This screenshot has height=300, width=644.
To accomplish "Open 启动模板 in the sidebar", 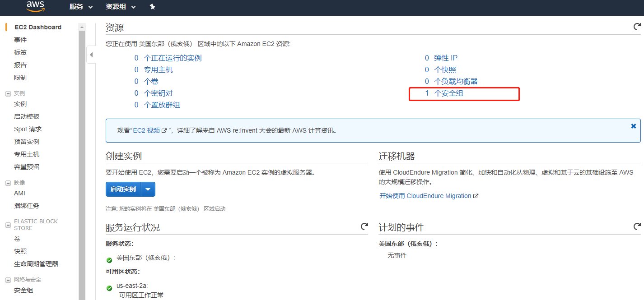I will coord(27,116).
